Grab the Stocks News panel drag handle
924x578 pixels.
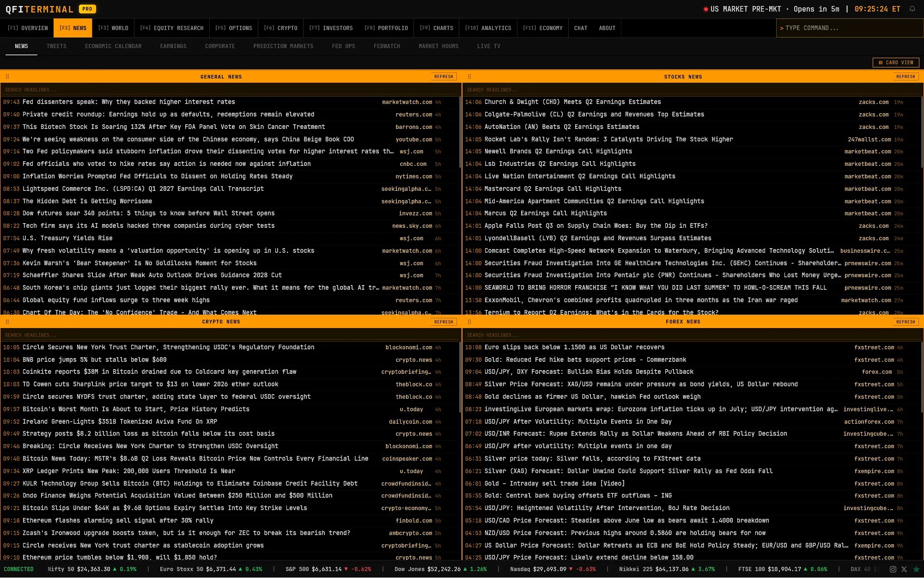(x=469, y=77)
